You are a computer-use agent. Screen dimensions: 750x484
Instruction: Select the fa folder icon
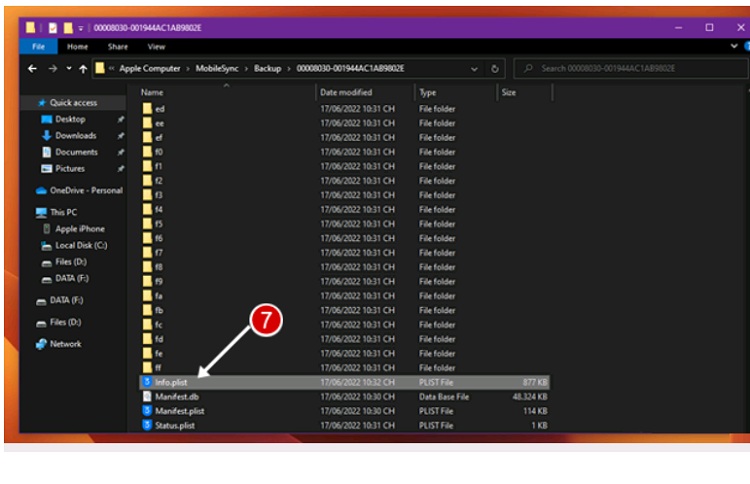click(x=147, y=296)
